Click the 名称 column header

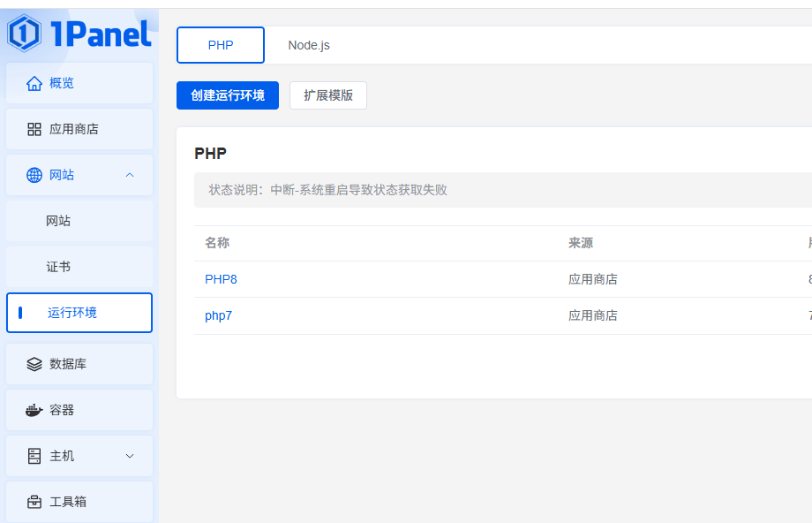(x=217, y=243)
